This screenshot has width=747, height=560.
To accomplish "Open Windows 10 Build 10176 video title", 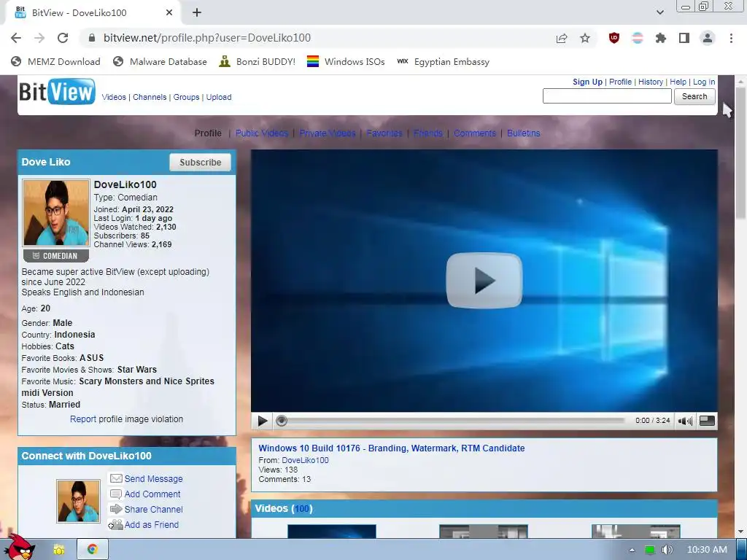I will click(392, 448).
